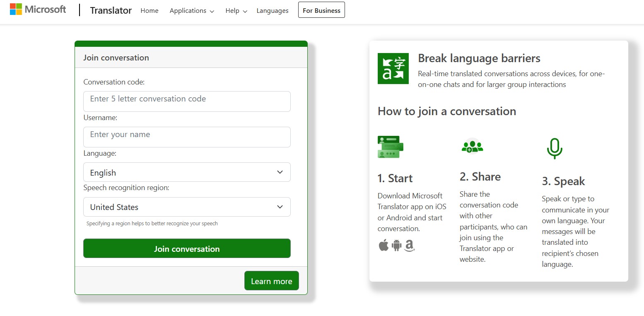
Task: Click the Start step chat cards icon
Action: tap(391, 147)
